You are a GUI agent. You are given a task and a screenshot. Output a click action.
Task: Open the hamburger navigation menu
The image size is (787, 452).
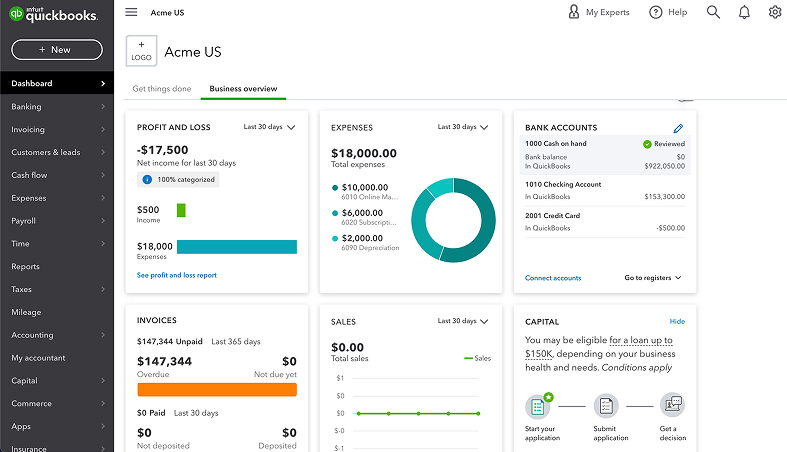[x=131, y=12]
